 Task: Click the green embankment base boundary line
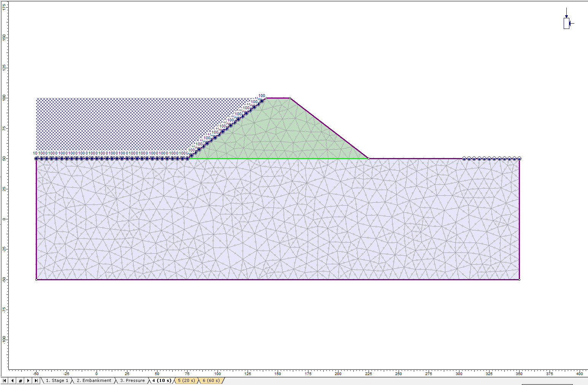point(278,158)
